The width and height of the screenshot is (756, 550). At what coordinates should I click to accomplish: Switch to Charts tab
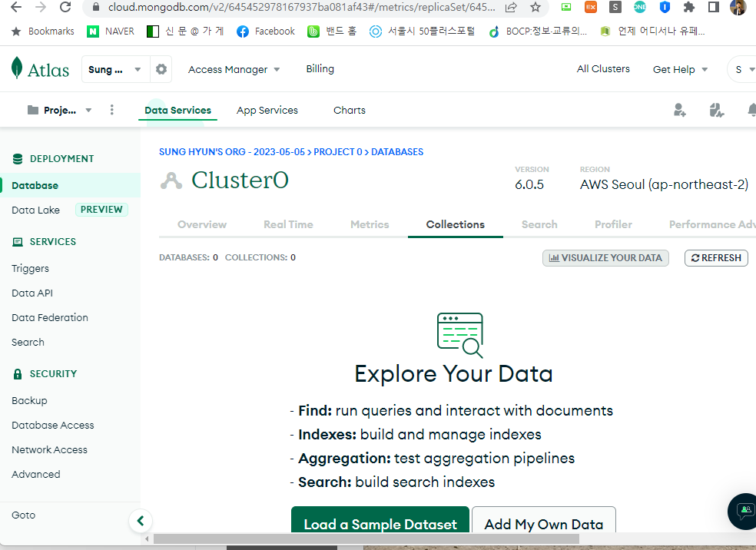tap(350, 110)
